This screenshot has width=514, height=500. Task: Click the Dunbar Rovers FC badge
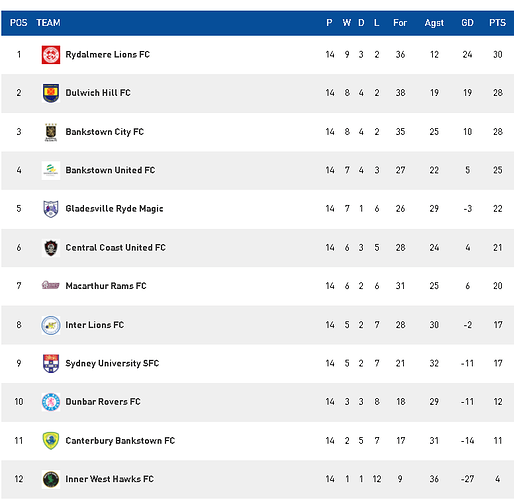click(x=51, y=402)
